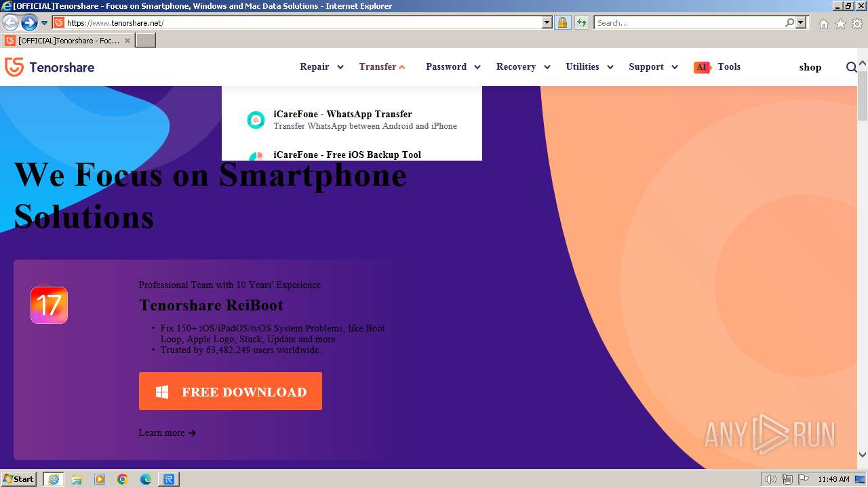Click the refresh page icon
The height and width of the screenshot is (488, 868).
click(x=581, y=22)
